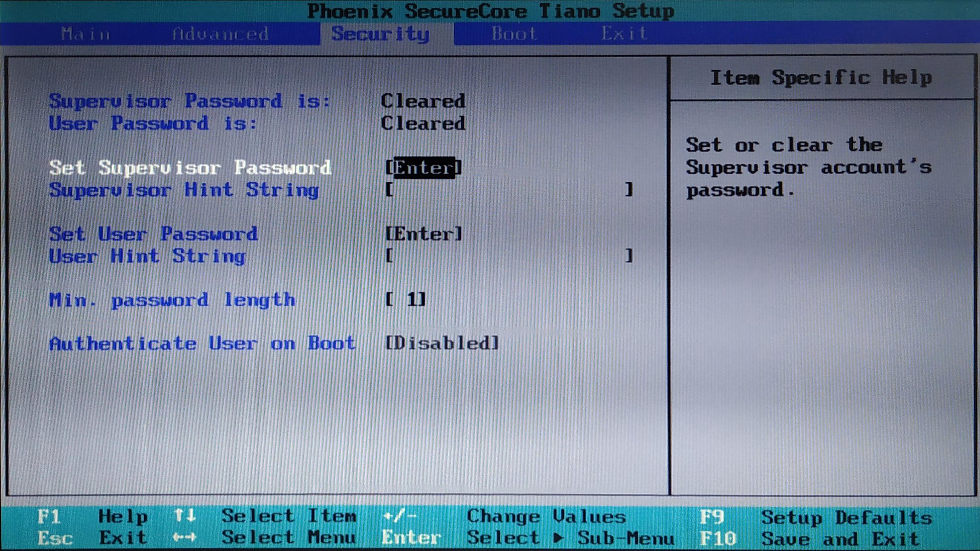
Task: Open the Exit tab
Action: pyautogui.click(x=625, y=34)
